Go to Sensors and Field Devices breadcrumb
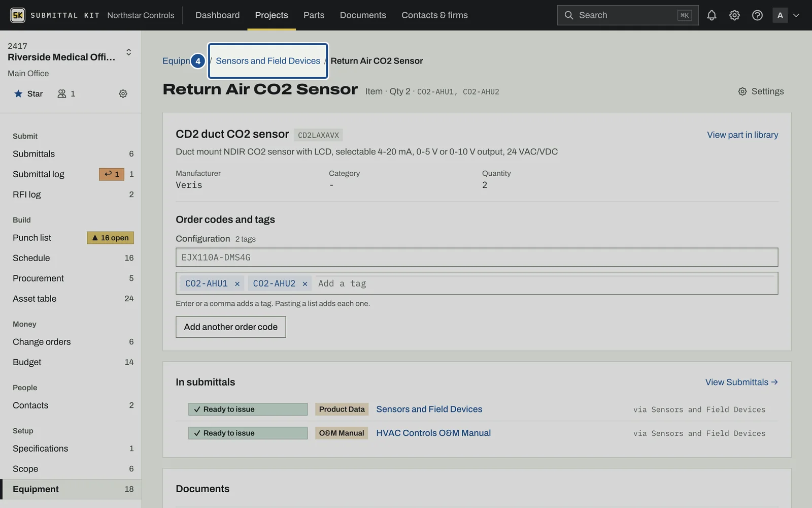The width and height of the screenshot is (812, 508). pos(268,61)
